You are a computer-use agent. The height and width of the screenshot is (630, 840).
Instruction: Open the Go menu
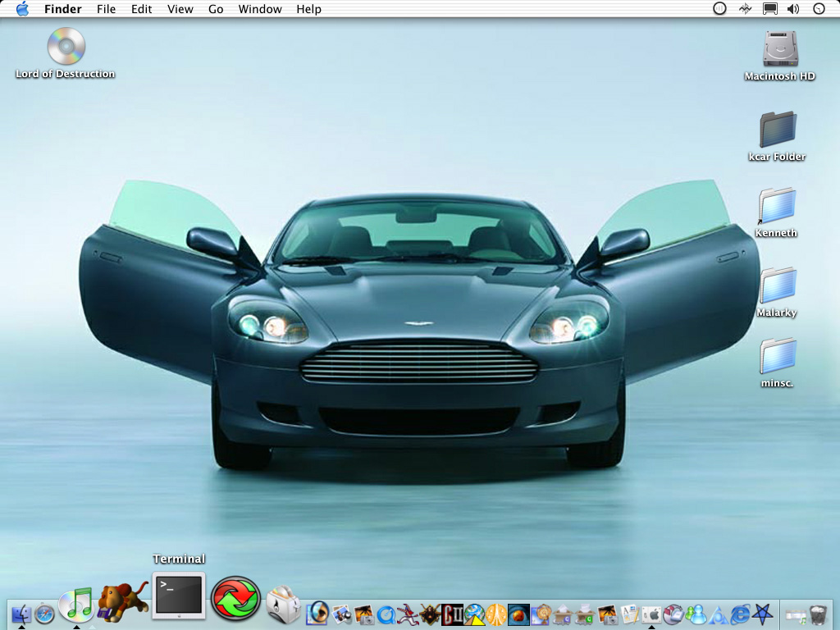click(x=216, y=9)
